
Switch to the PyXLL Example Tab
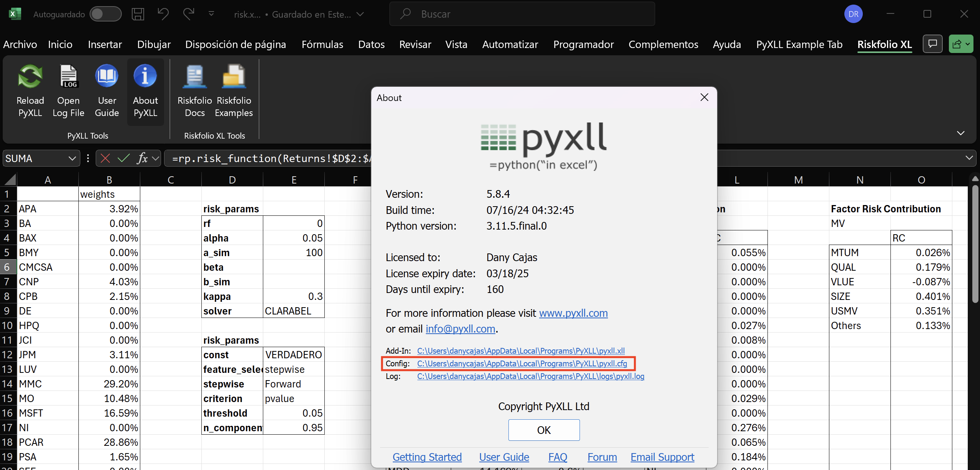(799, 45)
